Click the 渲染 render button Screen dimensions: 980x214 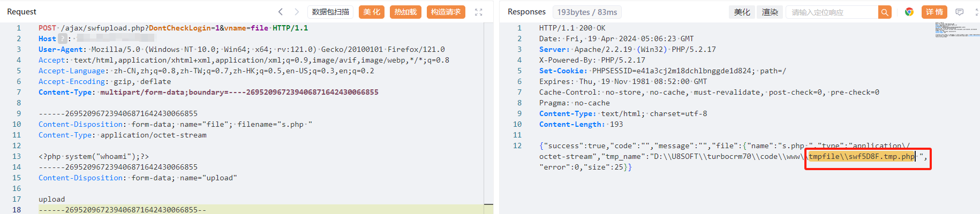(770, 12)
